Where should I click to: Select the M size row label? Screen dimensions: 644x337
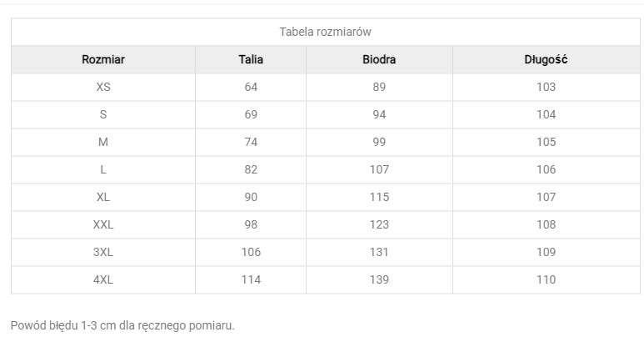click(x=103, y=142)
